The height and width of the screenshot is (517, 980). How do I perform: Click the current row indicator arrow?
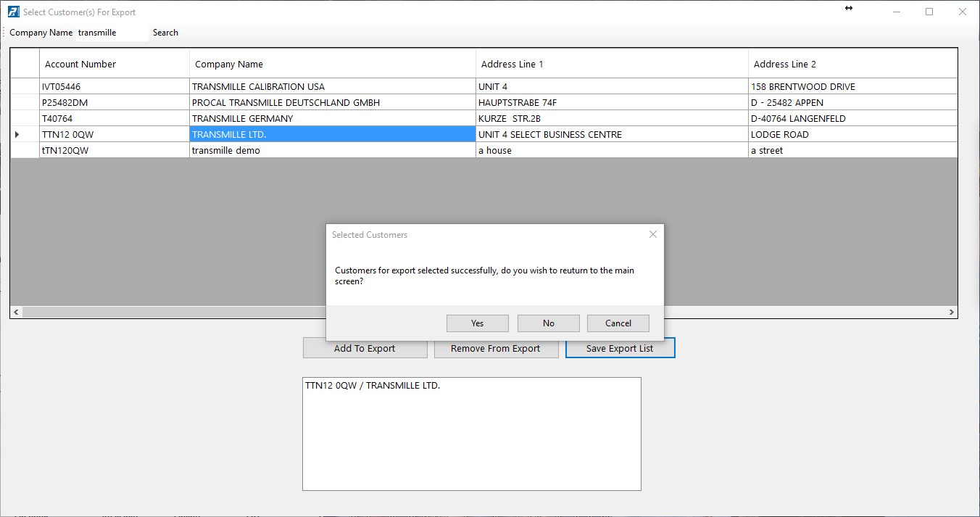pyautogui.click(x=17, y=135)
